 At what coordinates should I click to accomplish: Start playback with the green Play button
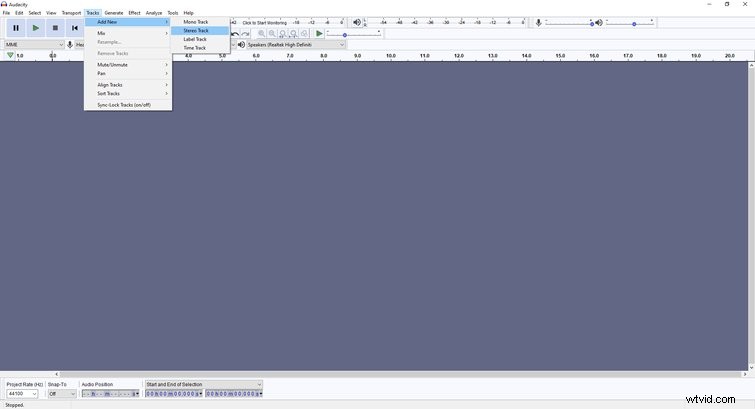pos(36,28)
